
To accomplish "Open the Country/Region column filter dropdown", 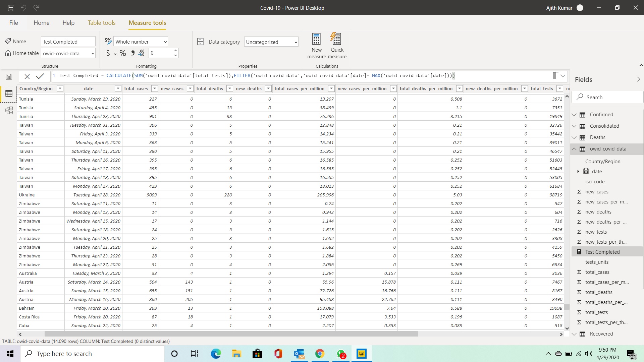I will (60, 88).
